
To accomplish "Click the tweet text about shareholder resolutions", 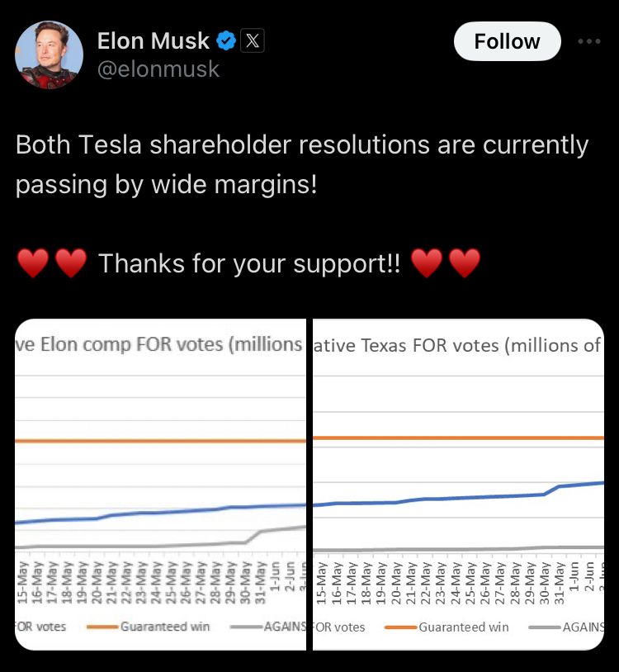I will click(x=302, y=164).
